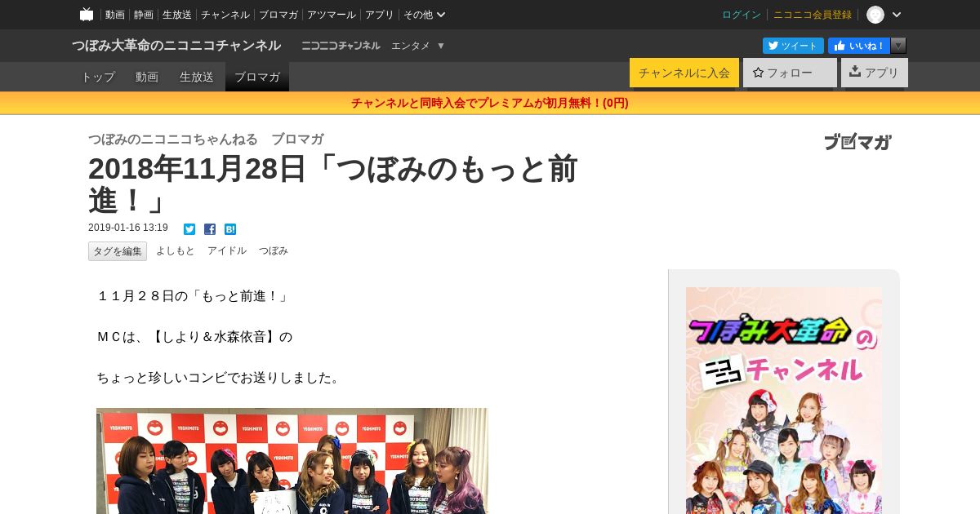Click the ニコニコチャンネル logo

pyautogui.click(x=341, y=46)
